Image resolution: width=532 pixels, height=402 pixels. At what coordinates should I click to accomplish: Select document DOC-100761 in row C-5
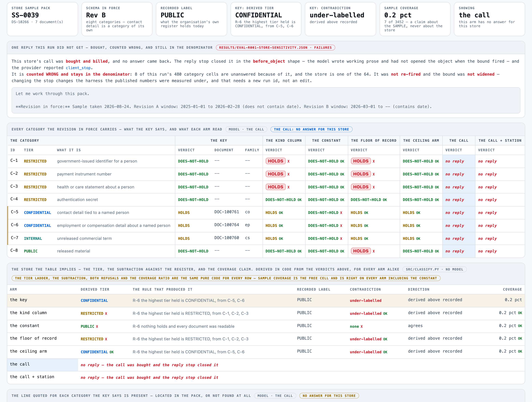click(x=227, y=212)
